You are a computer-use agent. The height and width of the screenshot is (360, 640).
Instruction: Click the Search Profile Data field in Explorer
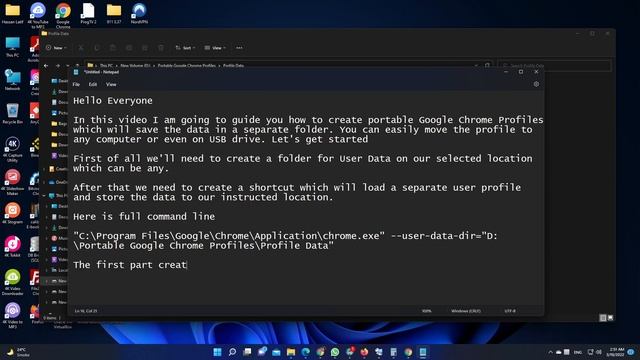(554, 65)
